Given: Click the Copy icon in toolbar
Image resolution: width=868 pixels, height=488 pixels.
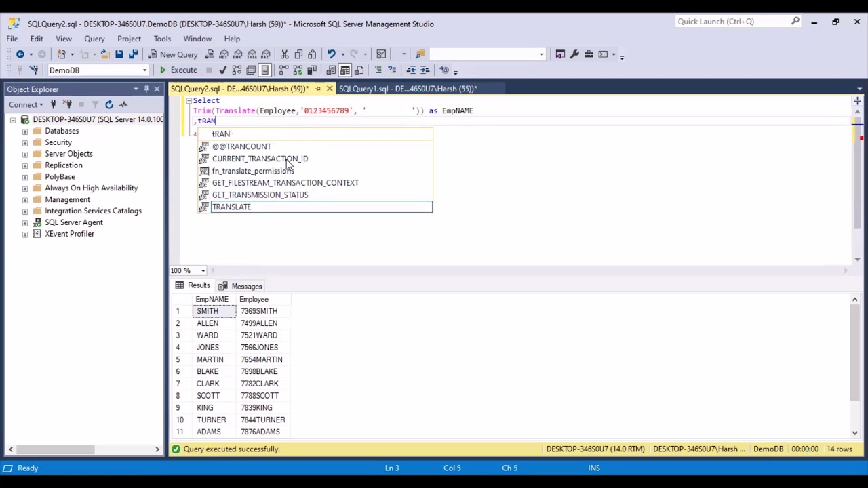Looking at the screenshot, I should (x=298, y=54).
